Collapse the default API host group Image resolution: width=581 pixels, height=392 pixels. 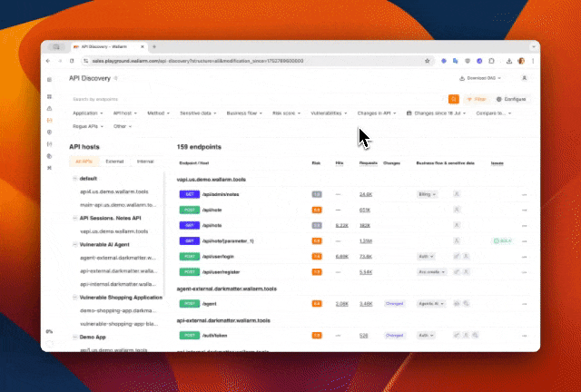coord(74,179)
